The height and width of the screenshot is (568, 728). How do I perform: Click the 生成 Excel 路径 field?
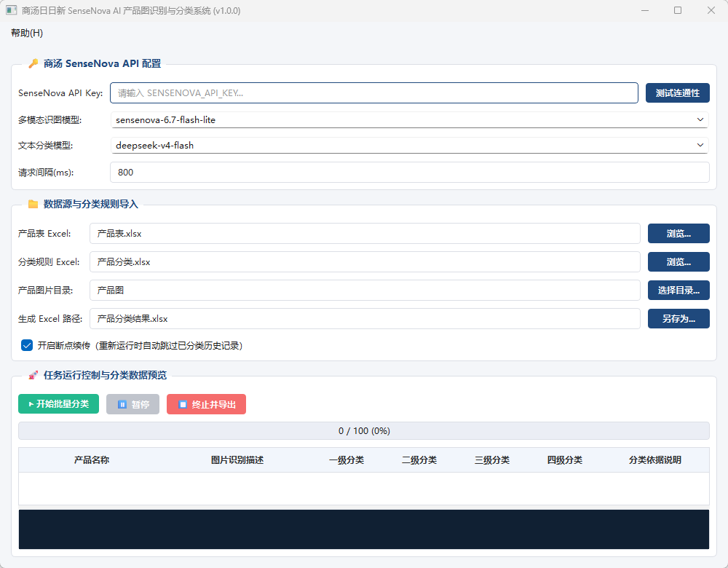(365, 319)
